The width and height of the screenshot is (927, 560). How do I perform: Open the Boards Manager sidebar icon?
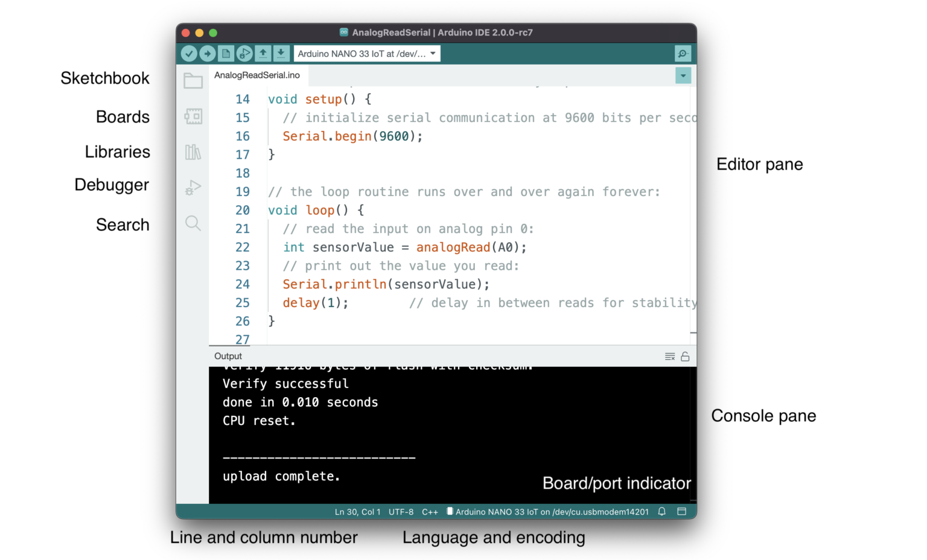point(193,116)
